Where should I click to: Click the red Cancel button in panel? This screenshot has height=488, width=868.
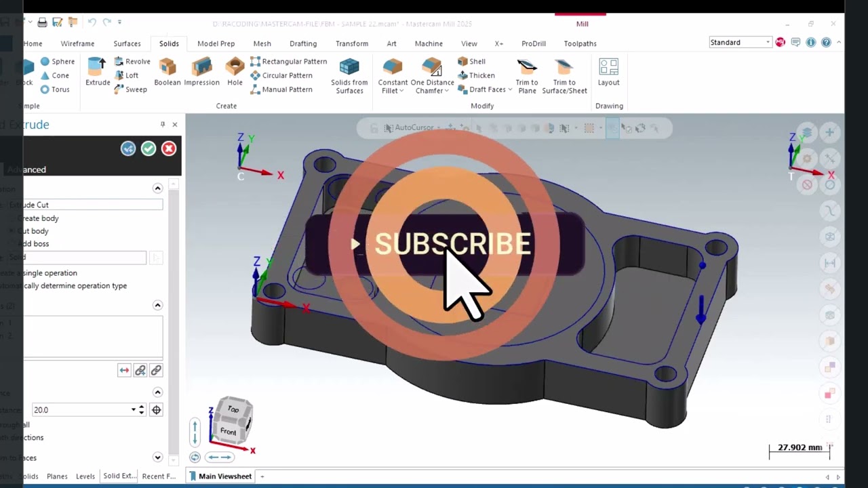click(169, 148)
